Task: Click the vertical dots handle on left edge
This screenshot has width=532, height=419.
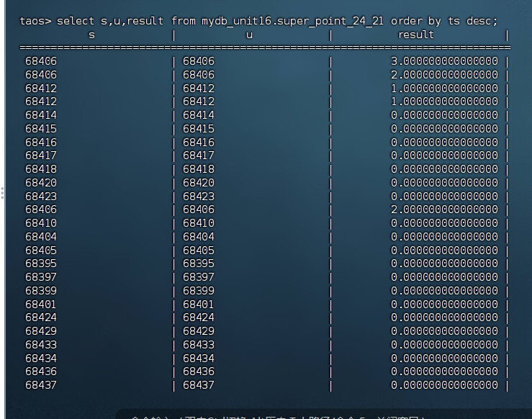Action: click(x=2, y=192)
